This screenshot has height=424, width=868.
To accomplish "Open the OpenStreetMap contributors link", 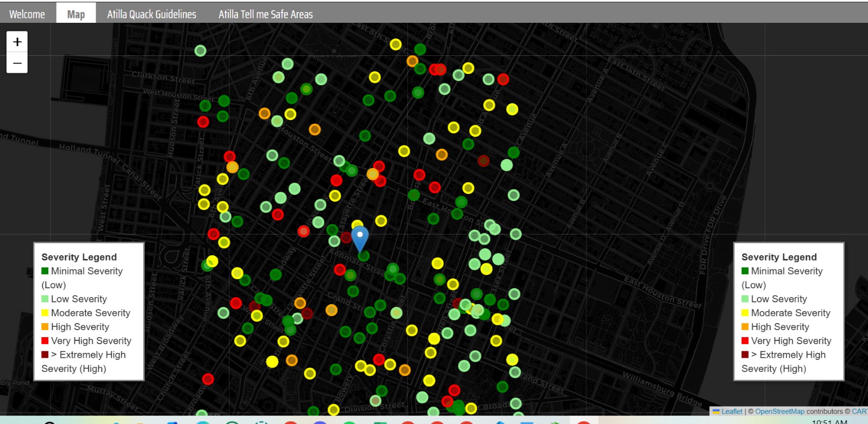I will click(x=780, y=412).
